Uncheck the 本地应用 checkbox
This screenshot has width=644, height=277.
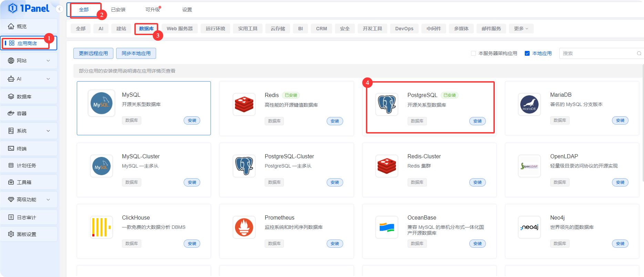point(527,53)
